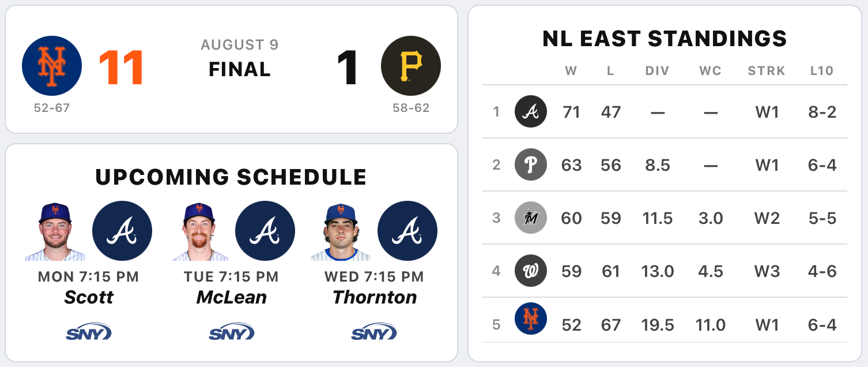The image size is (868, 367).
Task: Click the FINAL game status text
Action: click(x=240, y=69)
